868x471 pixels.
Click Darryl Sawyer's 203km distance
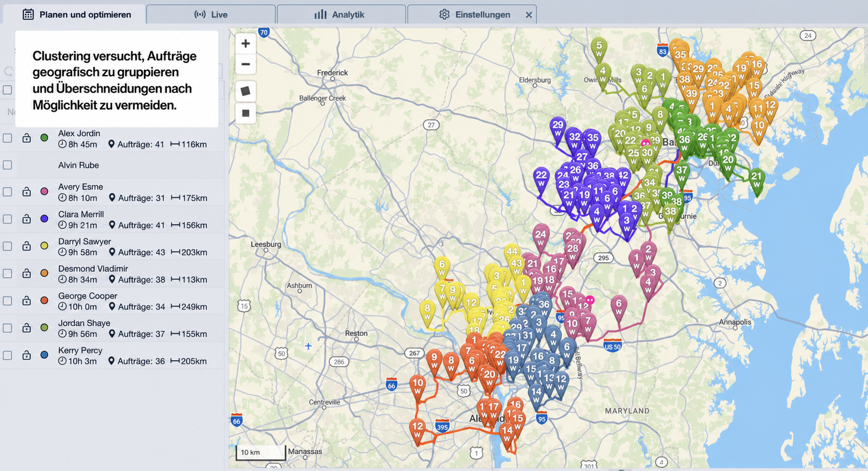189,252
